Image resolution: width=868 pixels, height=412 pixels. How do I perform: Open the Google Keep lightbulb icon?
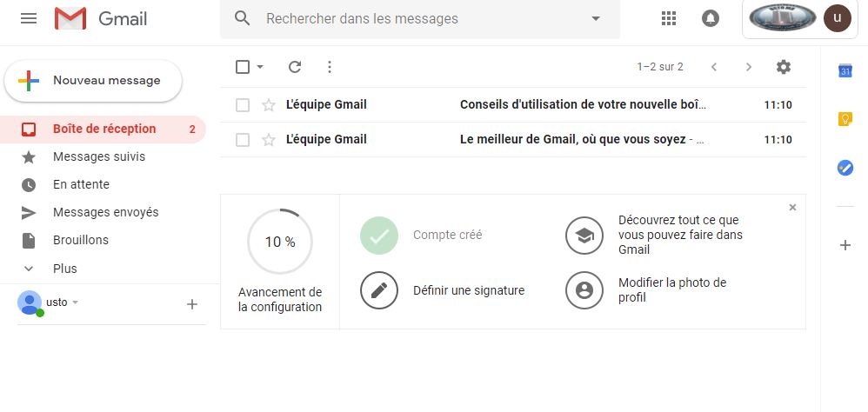point(845,119)
